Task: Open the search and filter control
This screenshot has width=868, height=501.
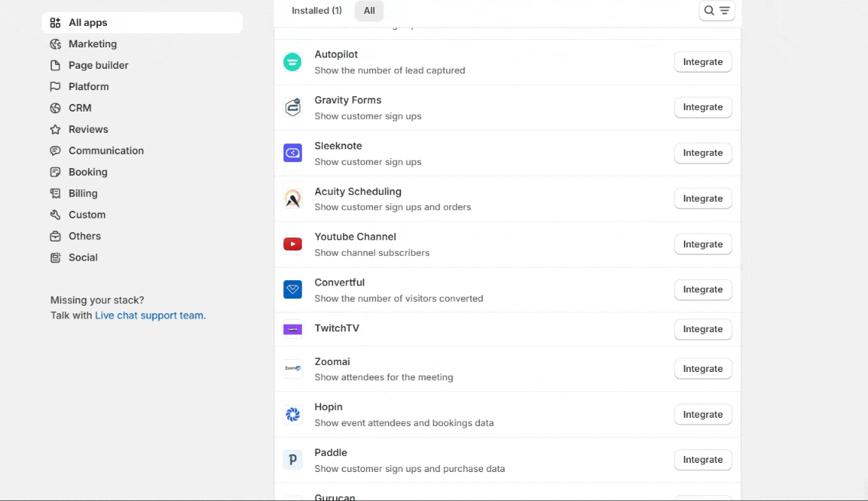Action: point(717,11)
